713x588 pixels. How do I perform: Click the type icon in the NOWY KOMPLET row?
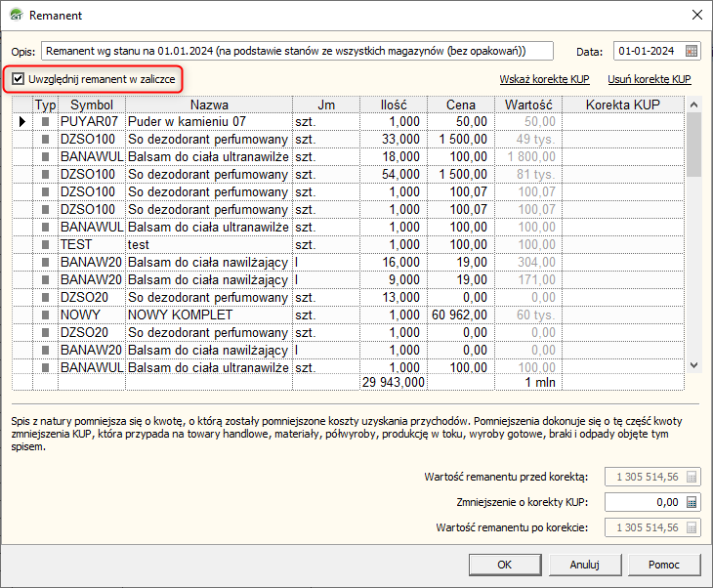coord(46,315)
